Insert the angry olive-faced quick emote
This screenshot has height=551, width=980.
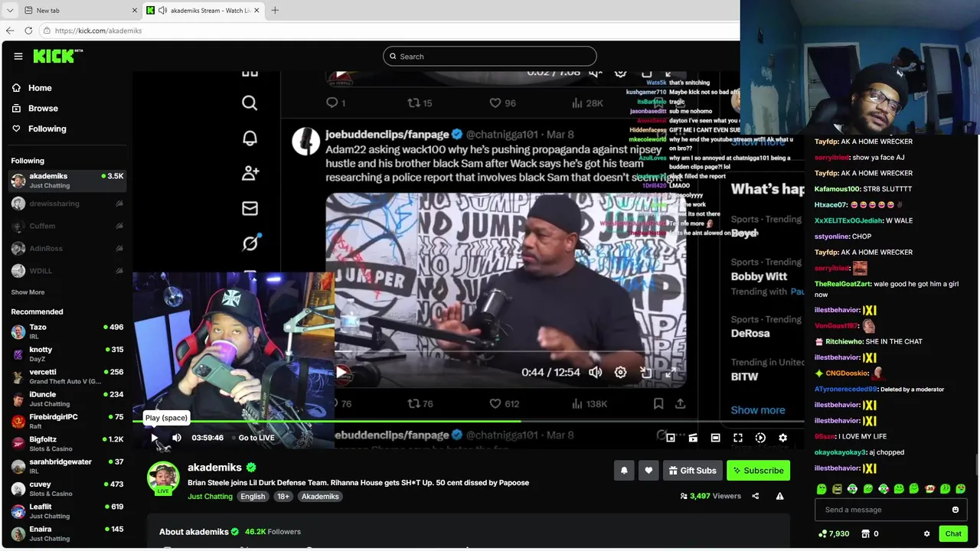pos(837,488)
